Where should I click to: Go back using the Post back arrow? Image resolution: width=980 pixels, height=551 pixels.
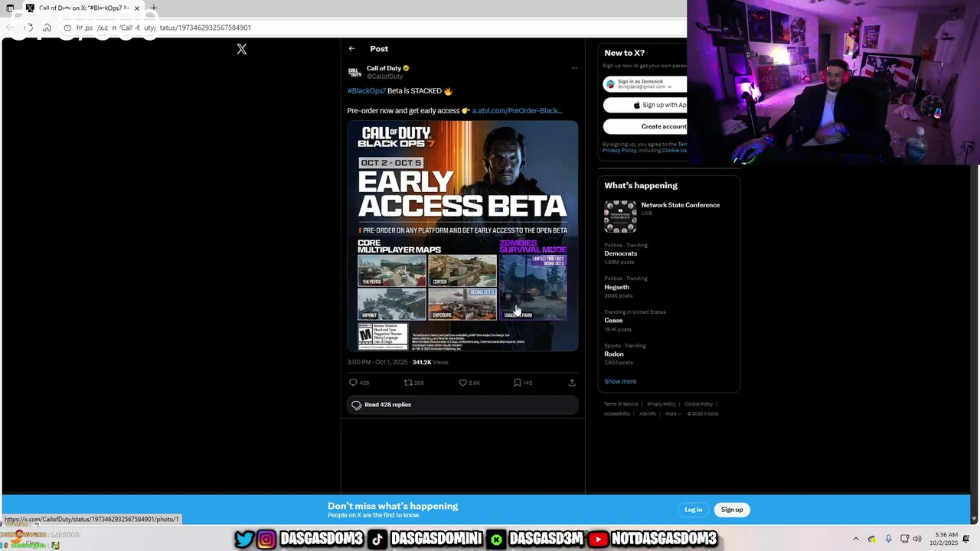tap(351, 49)
